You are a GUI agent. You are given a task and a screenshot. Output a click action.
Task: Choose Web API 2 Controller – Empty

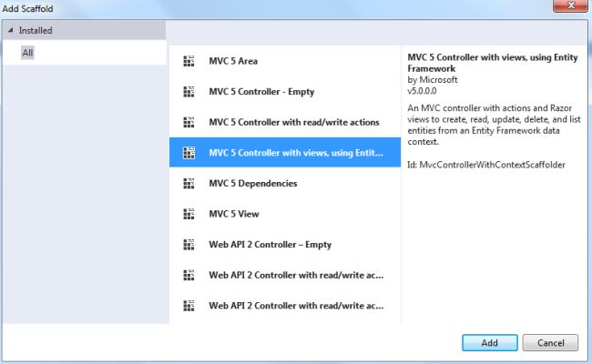click(285, 245)
